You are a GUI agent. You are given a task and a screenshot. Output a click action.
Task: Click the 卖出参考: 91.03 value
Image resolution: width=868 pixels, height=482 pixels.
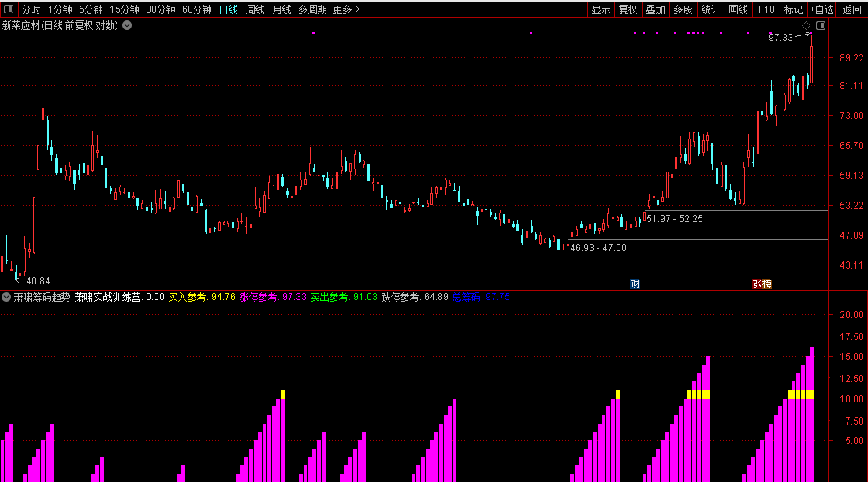coord(344,297)
